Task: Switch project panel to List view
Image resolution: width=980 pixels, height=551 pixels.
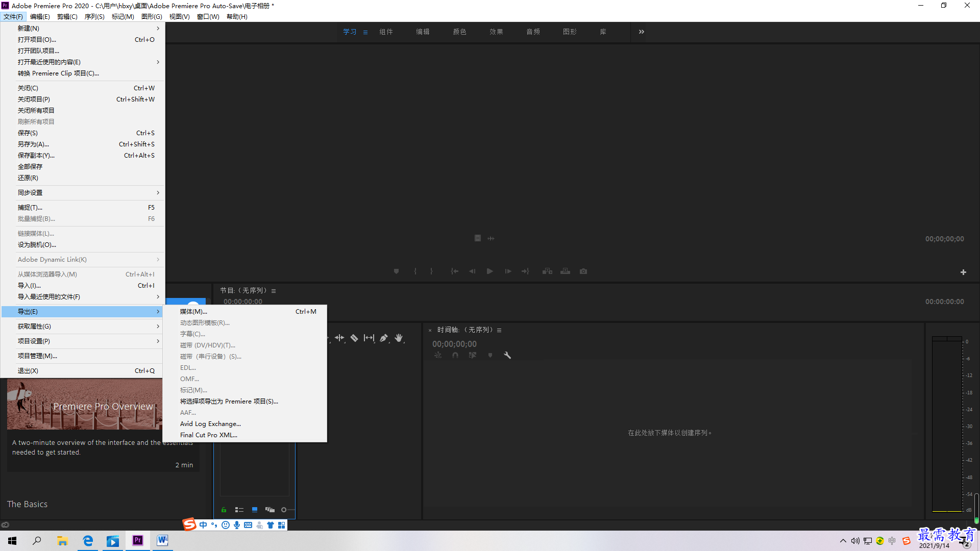Action: tap(239, 510)
